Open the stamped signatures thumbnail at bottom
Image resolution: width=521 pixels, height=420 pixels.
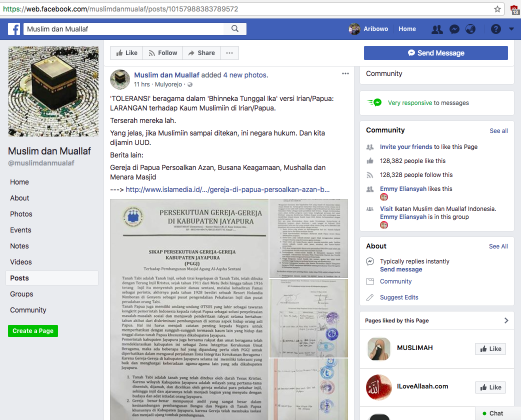click(x=308, y=389)
